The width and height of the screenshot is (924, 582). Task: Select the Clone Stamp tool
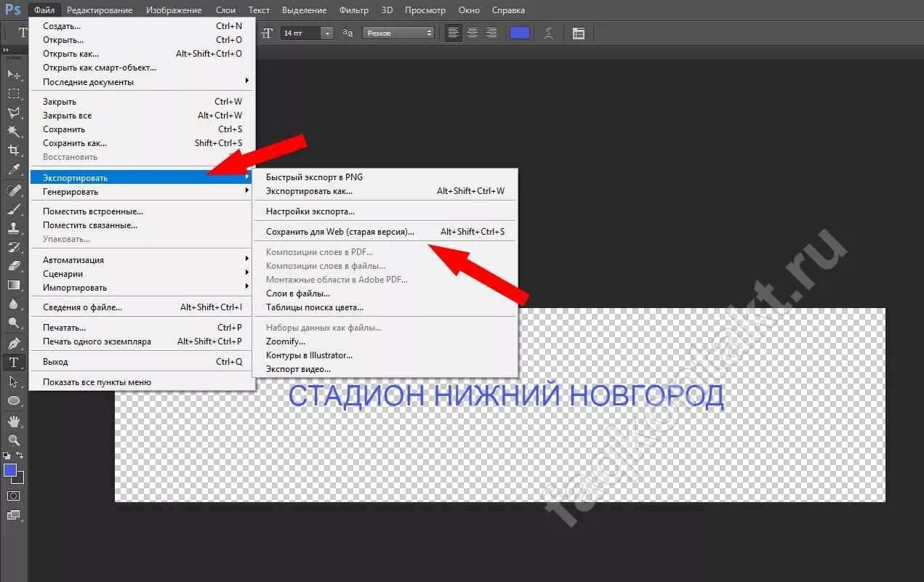coord(14,227)
